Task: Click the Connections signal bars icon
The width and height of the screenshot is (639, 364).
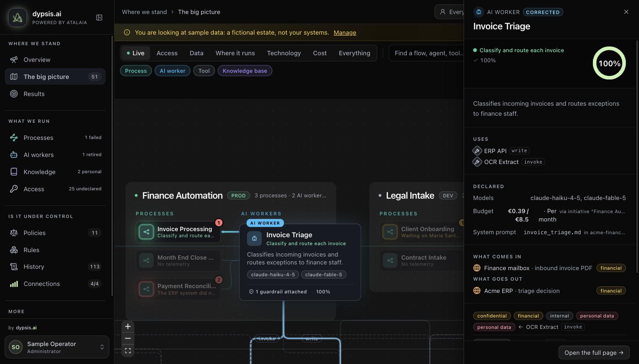Action: 14,284
